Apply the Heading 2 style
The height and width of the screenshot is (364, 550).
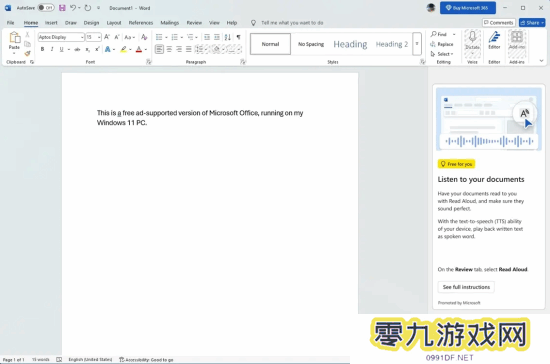pos(392,44)
